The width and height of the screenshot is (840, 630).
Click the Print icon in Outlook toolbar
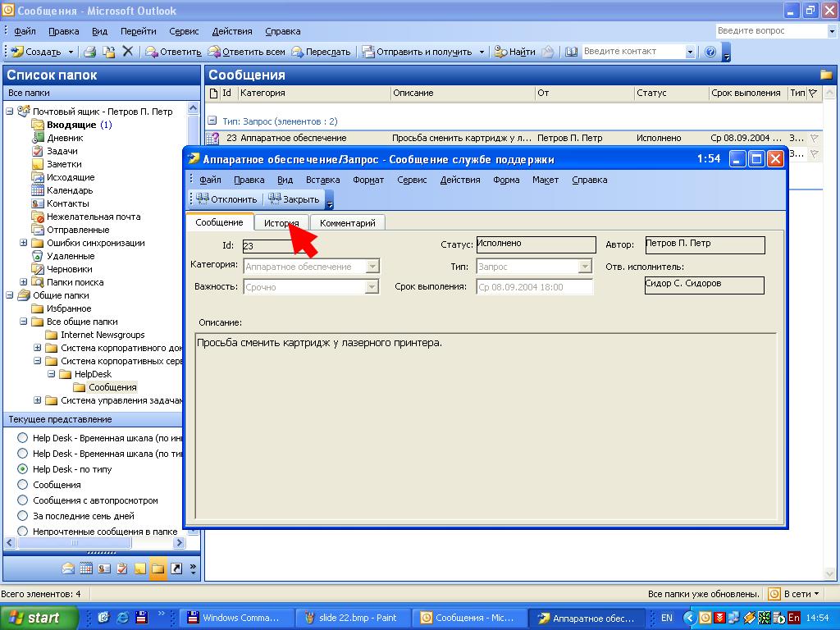click(90, 52)
